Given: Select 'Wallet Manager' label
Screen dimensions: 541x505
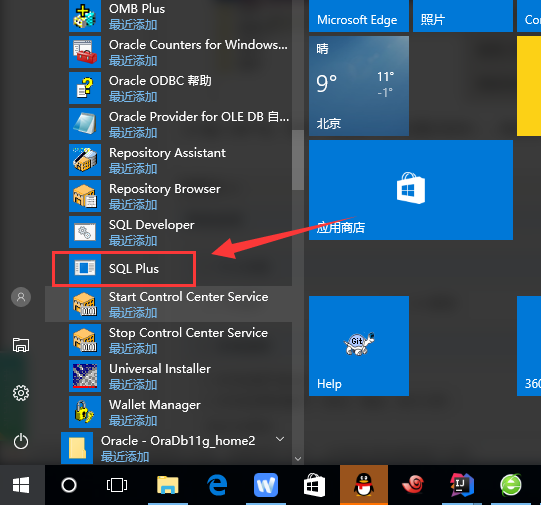Looking at the screenshot, I should [155, 405].
